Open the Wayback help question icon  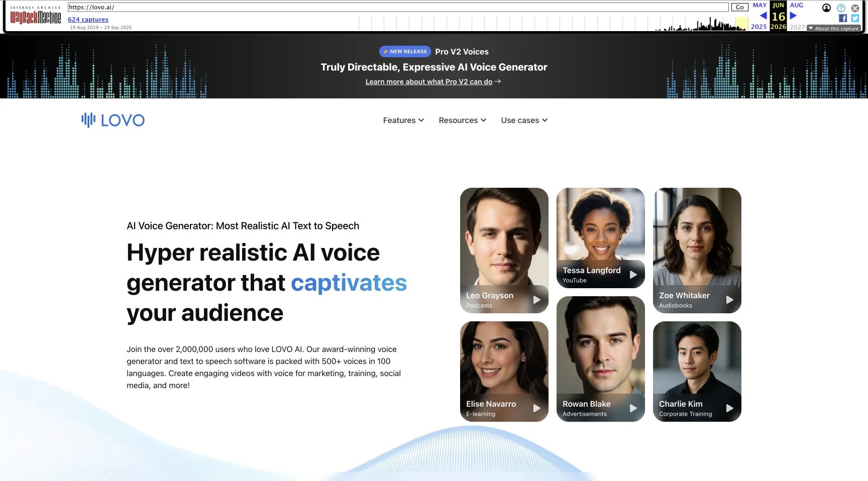[x=841, y=8]
